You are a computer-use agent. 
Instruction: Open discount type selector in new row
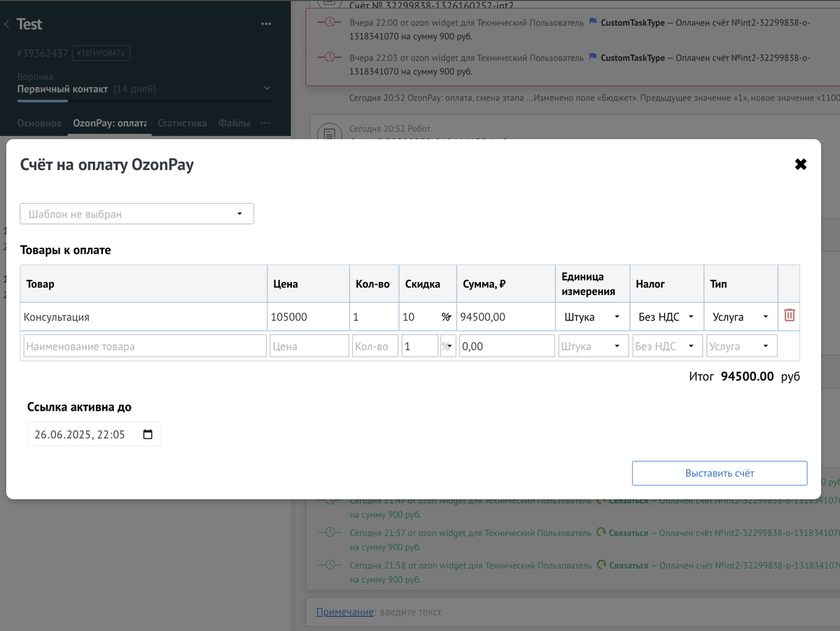(448, 346)
